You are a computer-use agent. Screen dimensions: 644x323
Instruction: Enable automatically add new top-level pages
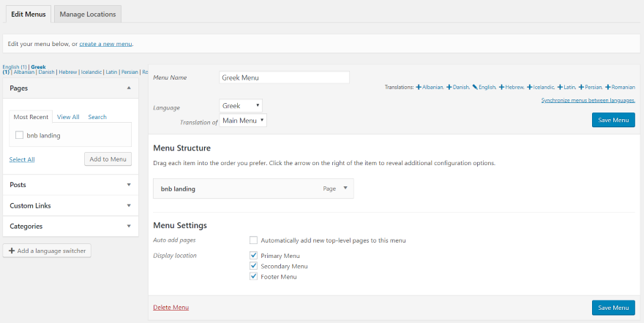pos(253,240)
